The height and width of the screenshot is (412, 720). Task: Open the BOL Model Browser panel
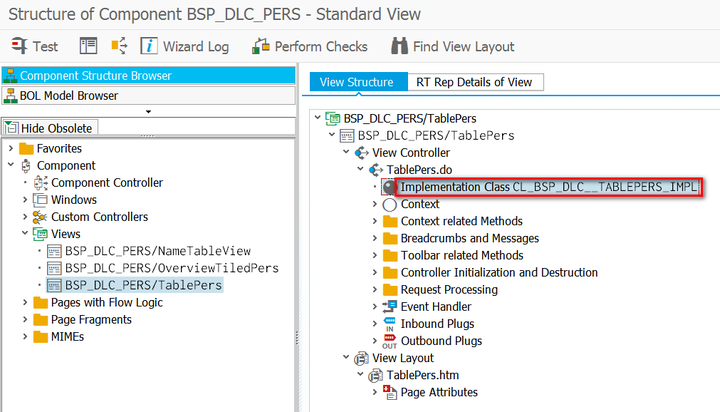148,96
